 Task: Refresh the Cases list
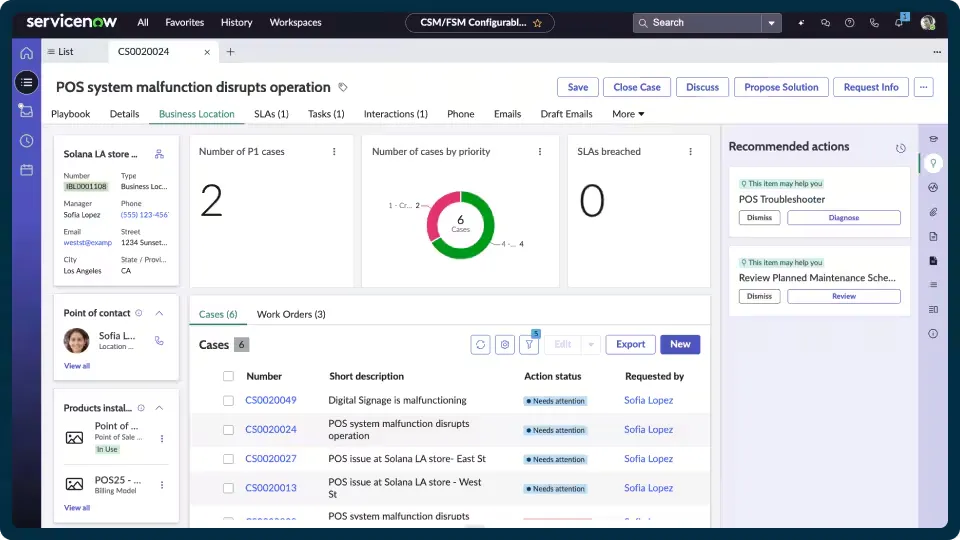481,345
